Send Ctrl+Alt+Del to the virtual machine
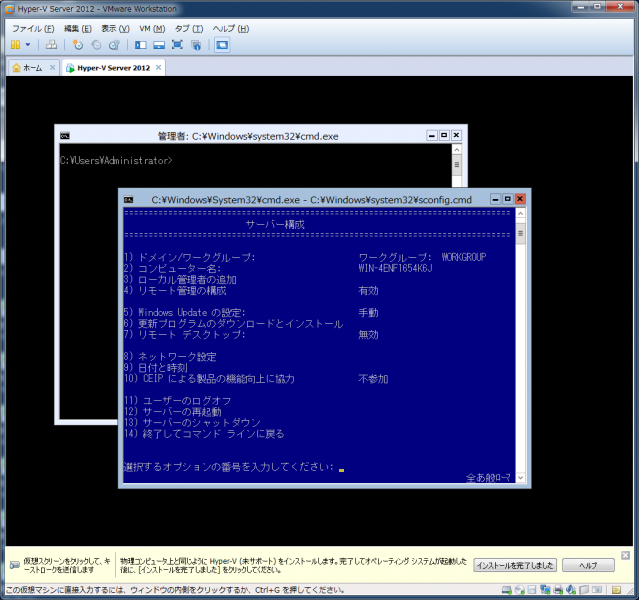The height and width of the screenshot is (600, 639). (x=51, y=45)
